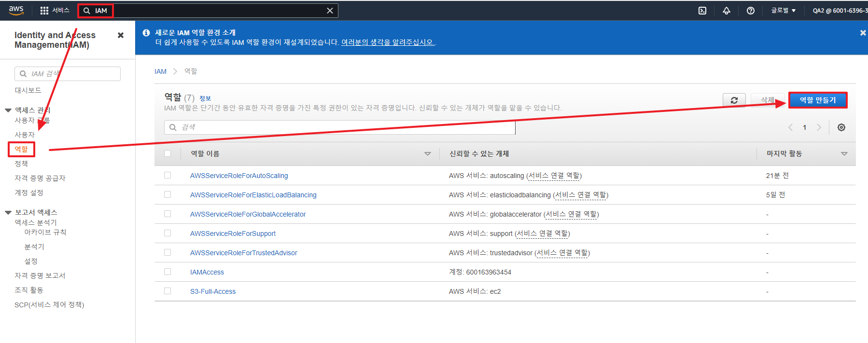The width and height of the screenshot is (868, 343).
Task: Close the IAM sidebar panel
Action: (121, 35)
